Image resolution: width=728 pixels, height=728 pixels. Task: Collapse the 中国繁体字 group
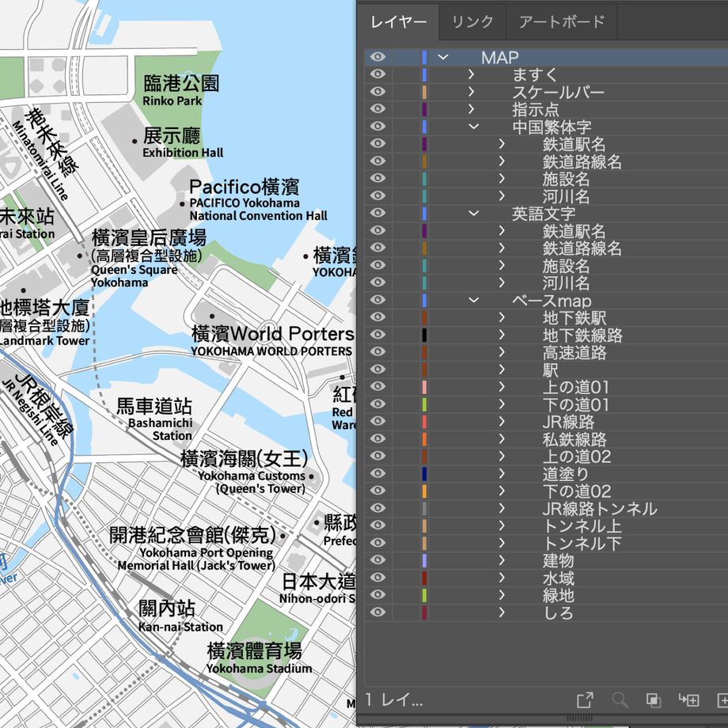(473, 127)
